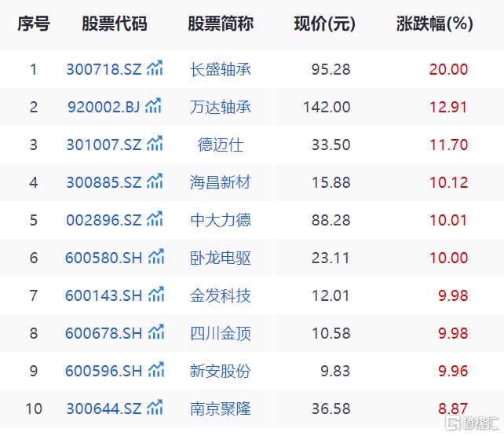Click the 股票代码 column header
The height and width of the screenshot is (436, 504).
pos(115,24)
